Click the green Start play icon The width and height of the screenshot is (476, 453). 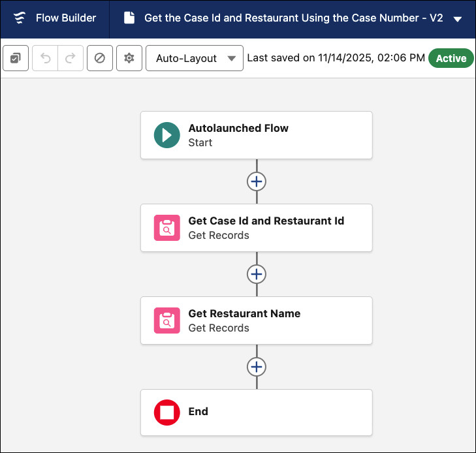click(x=167, y=135)
